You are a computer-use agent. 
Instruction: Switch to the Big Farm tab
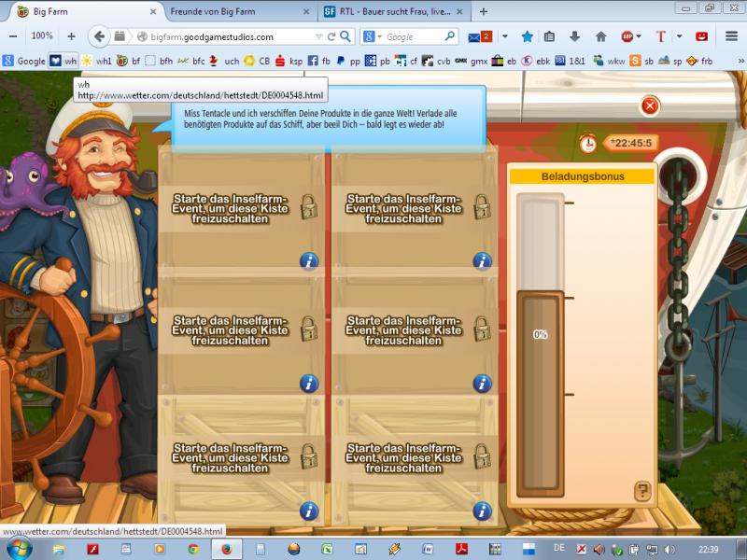(x=84, y=11)
